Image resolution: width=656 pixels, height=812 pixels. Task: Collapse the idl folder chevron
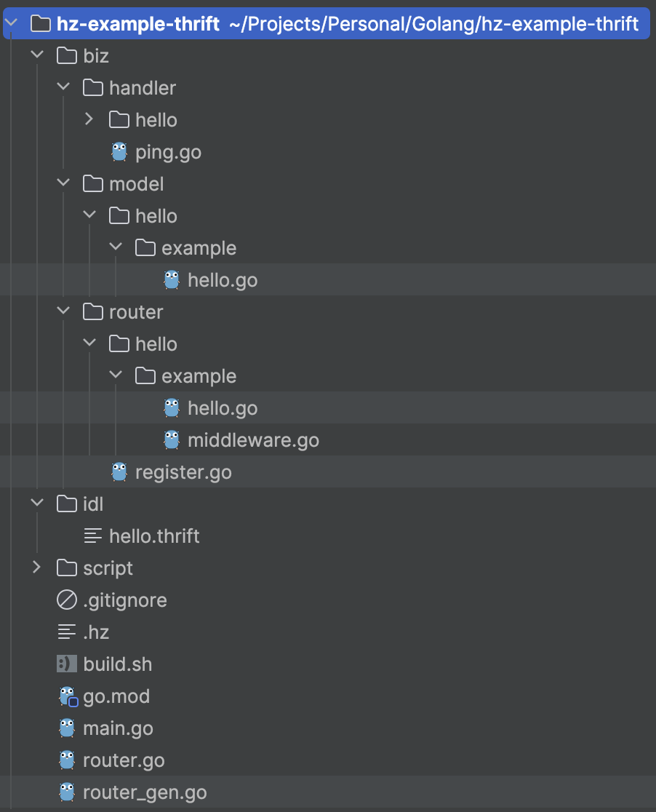coord(37,503)
